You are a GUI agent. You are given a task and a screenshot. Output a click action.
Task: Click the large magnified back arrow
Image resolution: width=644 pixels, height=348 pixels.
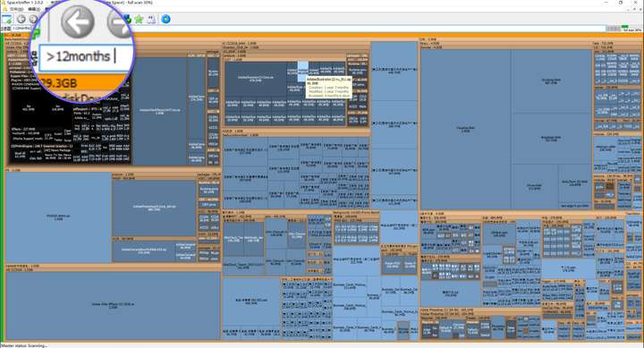[x=77, y=21]
